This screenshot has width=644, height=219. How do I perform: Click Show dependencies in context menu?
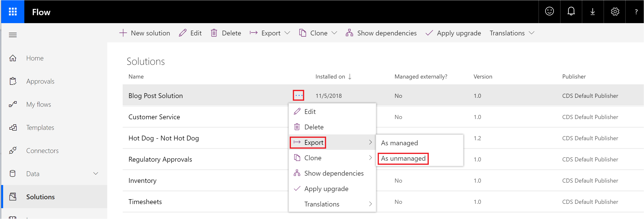click(334, 173)
